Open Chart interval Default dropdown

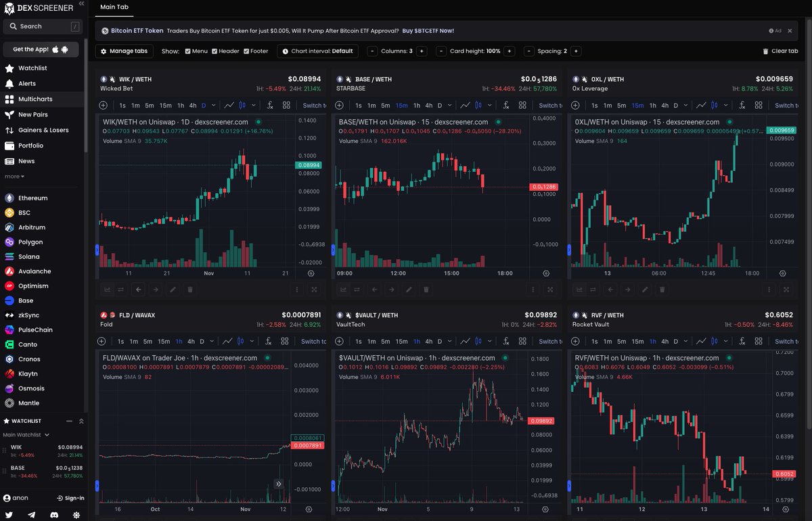point(317,51)
